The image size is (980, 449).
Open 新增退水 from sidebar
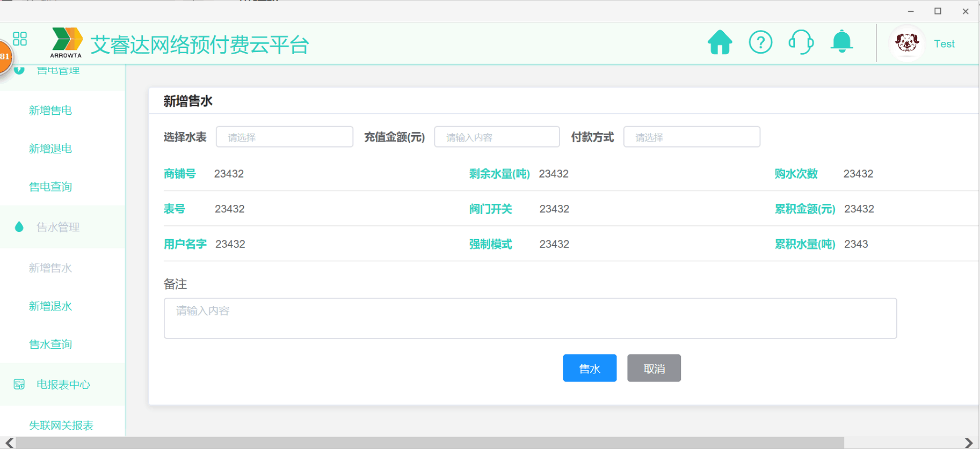tap(50, 306)
